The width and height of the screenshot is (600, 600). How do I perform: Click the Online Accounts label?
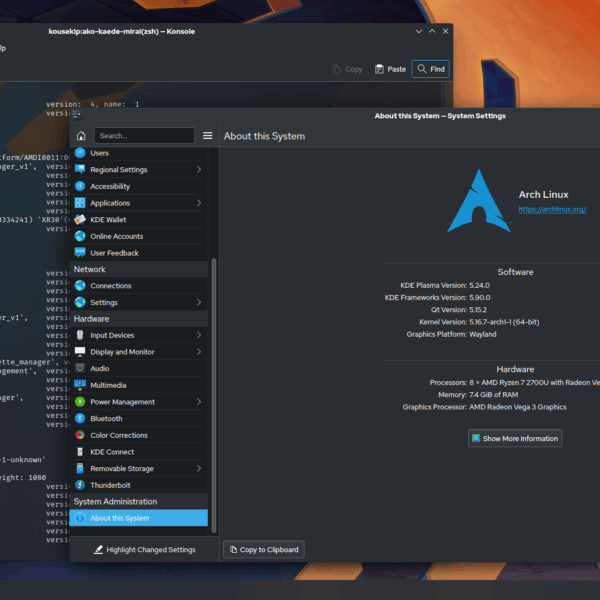pyautogui.click(x=117, y=236)
